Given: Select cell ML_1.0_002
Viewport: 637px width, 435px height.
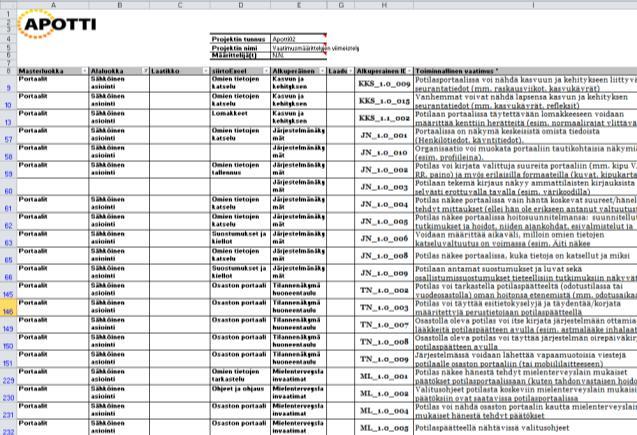Looking at the screenshot, I should pyautogui.click(x=384, y=394).
